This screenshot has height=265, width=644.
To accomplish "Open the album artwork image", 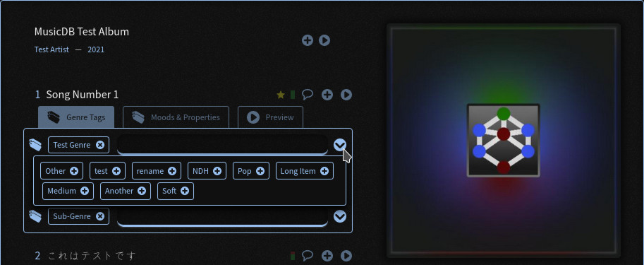I will click(x=504, y=141).
